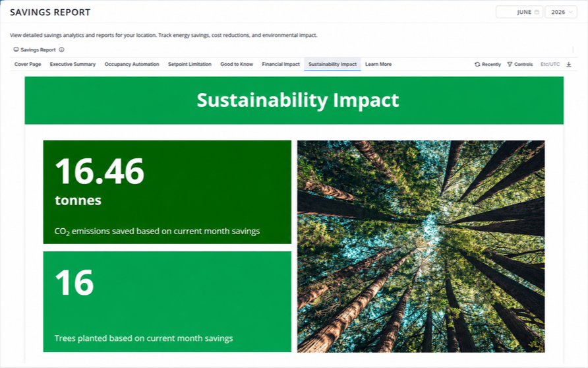The image size is (588, 368).
Task: Click the Sustainability Impact banner heading
Action: pos(298,100)
